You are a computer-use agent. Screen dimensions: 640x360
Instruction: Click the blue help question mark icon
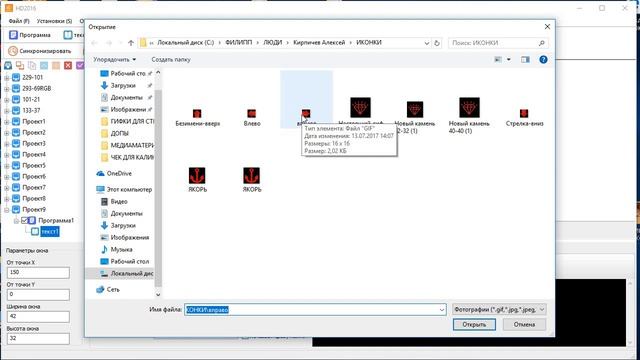(543, 60)
